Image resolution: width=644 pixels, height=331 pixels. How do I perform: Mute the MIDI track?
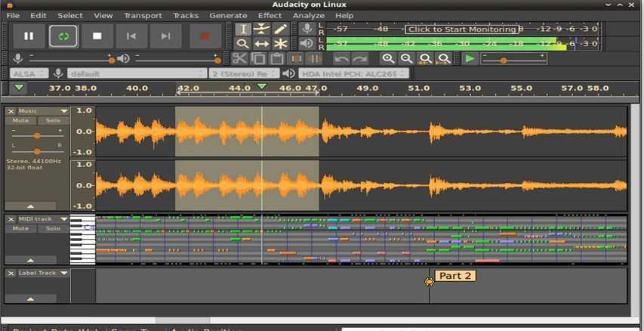(20, 229)
